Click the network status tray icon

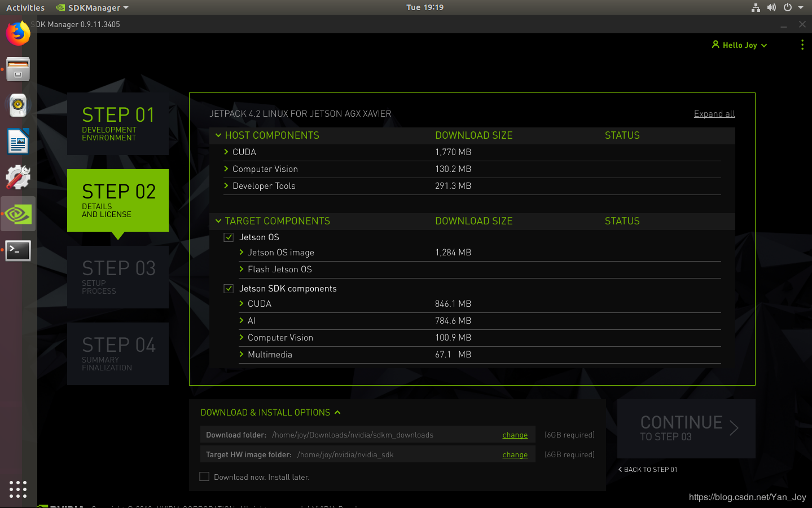coord(756,7)
